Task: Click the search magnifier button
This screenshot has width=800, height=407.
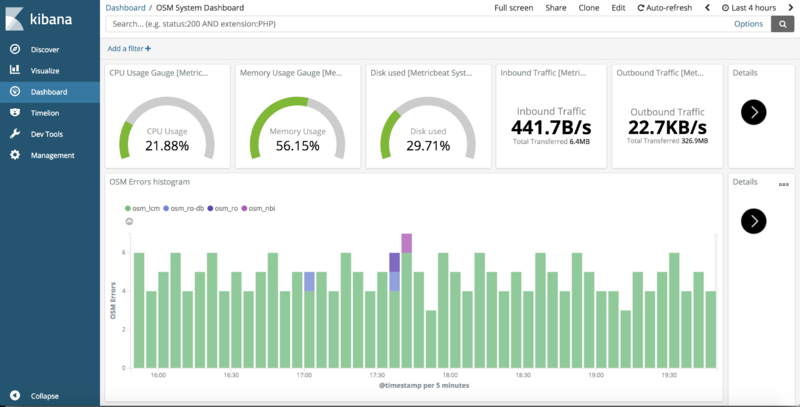Action: point(782,24)
